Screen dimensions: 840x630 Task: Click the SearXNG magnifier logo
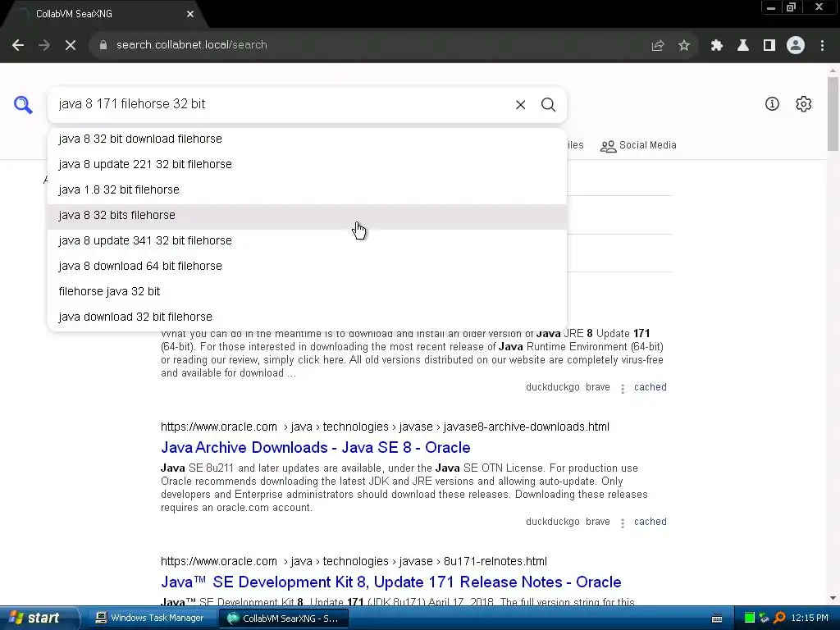(x=23, y=104)
